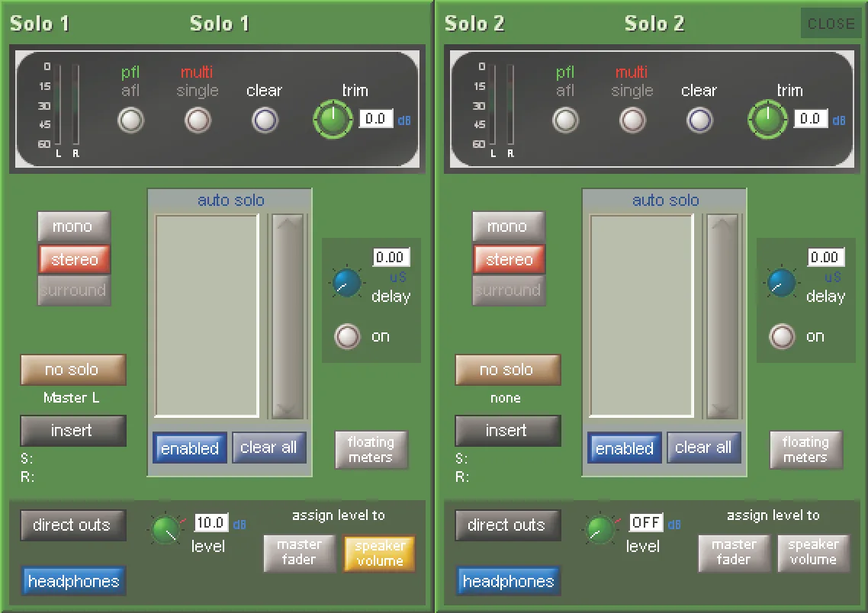
Task: Open floating meters in Solo 2
Action: [805, 450]
